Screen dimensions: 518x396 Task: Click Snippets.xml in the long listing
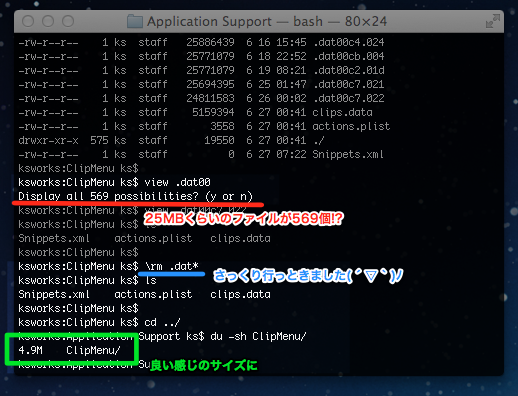coord(348,154)
